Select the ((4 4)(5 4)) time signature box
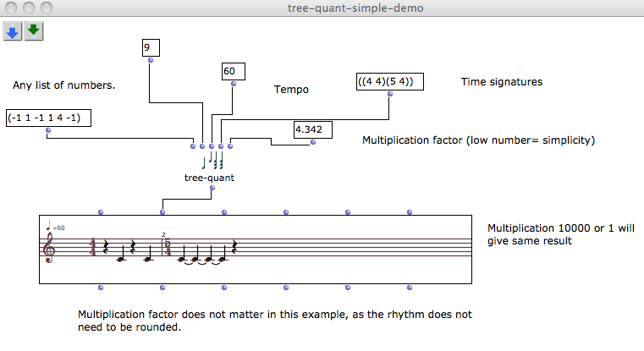 pyautogui.click(x=389, y=82)
